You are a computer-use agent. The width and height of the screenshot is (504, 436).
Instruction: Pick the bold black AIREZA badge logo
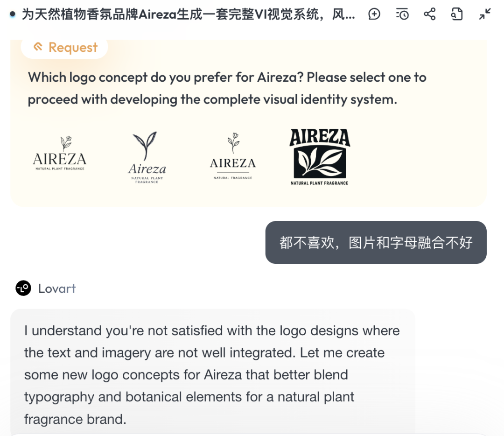(320, 157)
